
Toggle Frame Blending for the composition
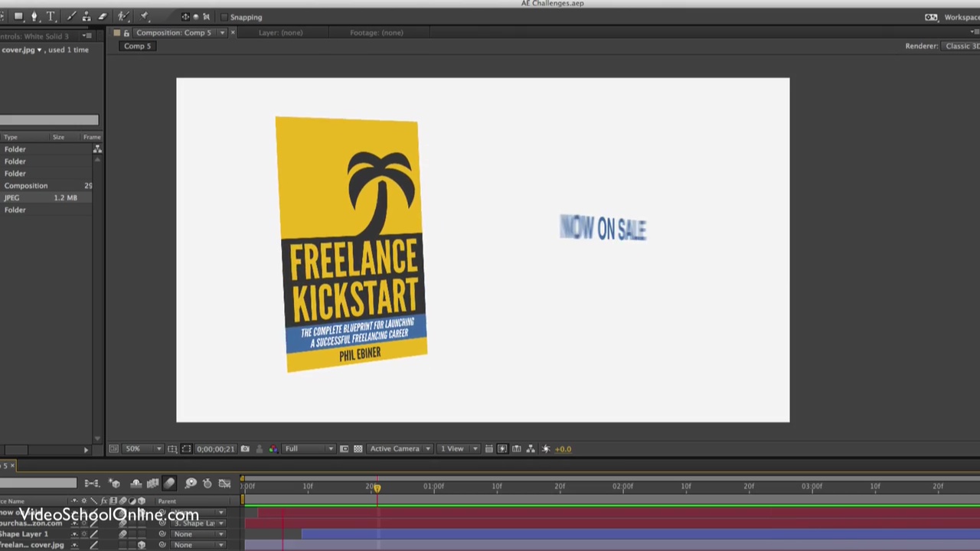[x=152, y=483]
